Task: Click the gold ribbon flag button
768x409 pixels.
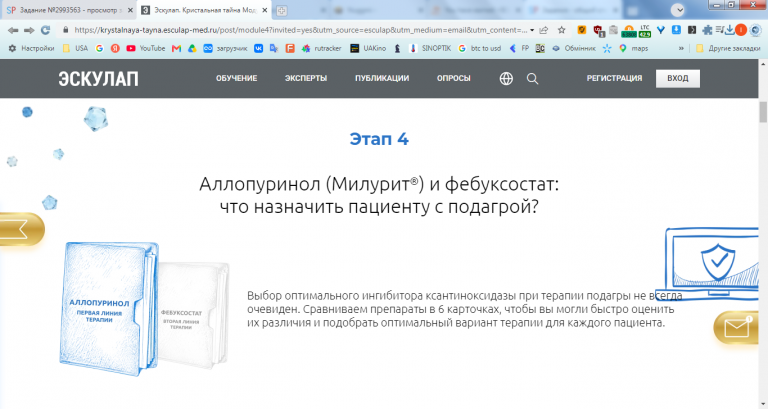Action: (21, 229)
